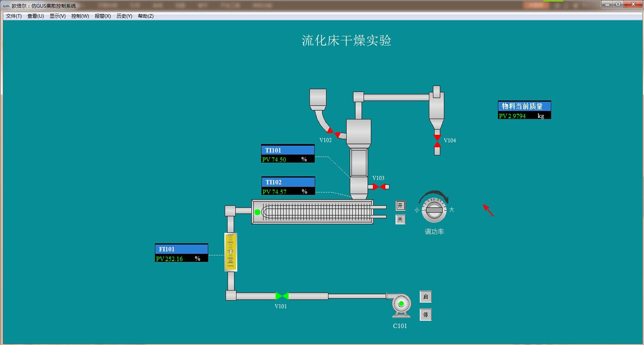
Task: Click the V104 cyclone outlet valve
Action: click(437, 141)
